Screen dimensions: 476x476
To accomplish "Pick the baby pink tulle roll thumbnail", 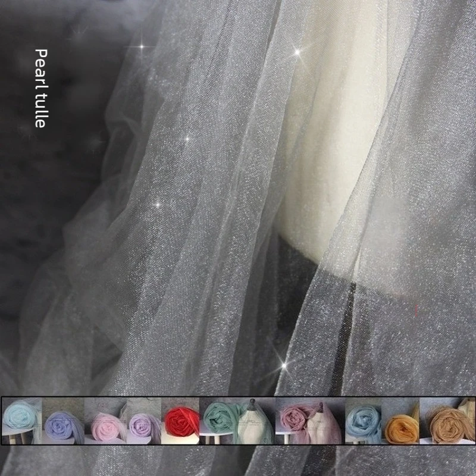I will click(x=105, y=421).
